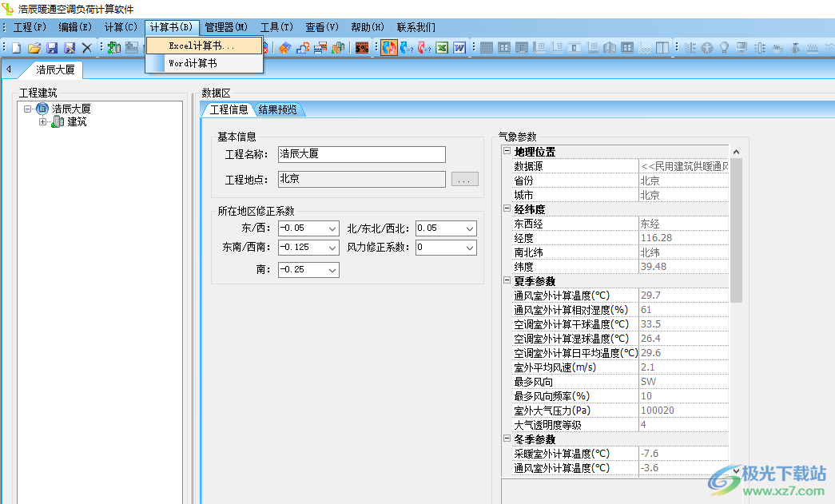Click the X delete toolbar icon

coord(87,48)
